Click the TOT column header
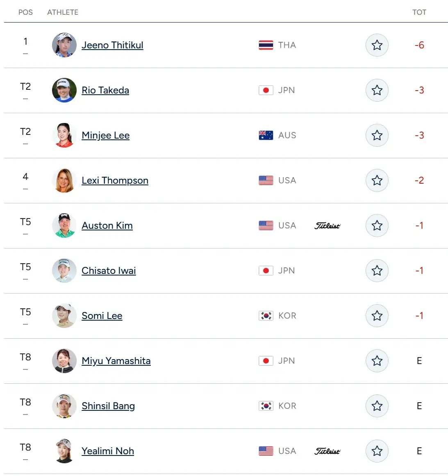Image resolution: width=448 pixels, height=476 pixels. (419, 12)
